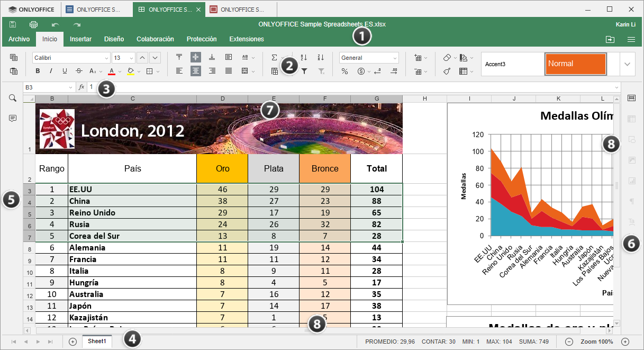Click the decrease decimal icon
This screenshot has height=350, width=644.
click(x=377, y=71)
